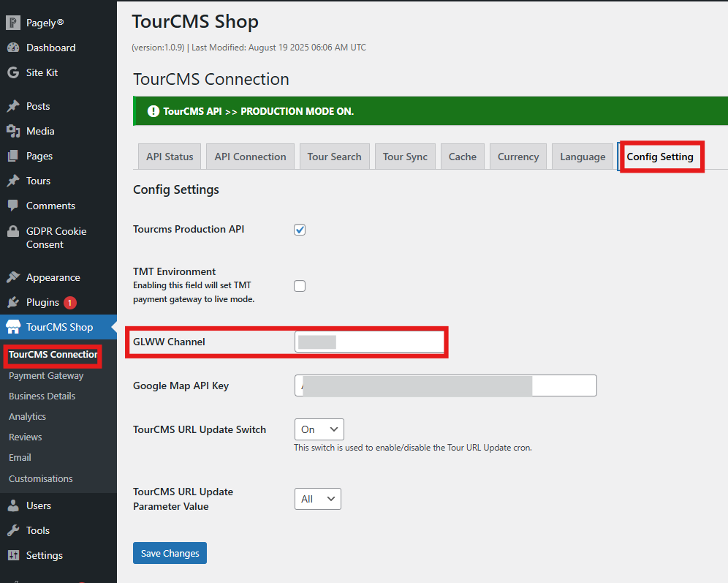Open the Tour Search tab
The width and height of the screenshot is (728, 583).
click(334, 157)
